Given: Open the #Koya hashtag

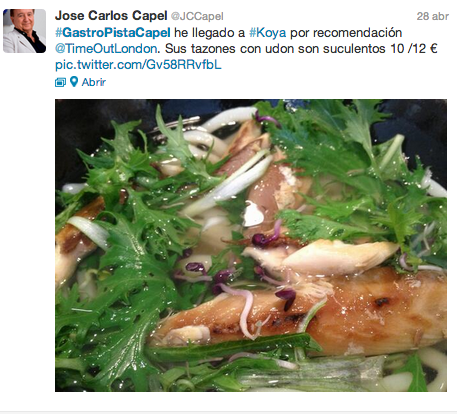Looking at the screenshot, I should pos(267,33).
